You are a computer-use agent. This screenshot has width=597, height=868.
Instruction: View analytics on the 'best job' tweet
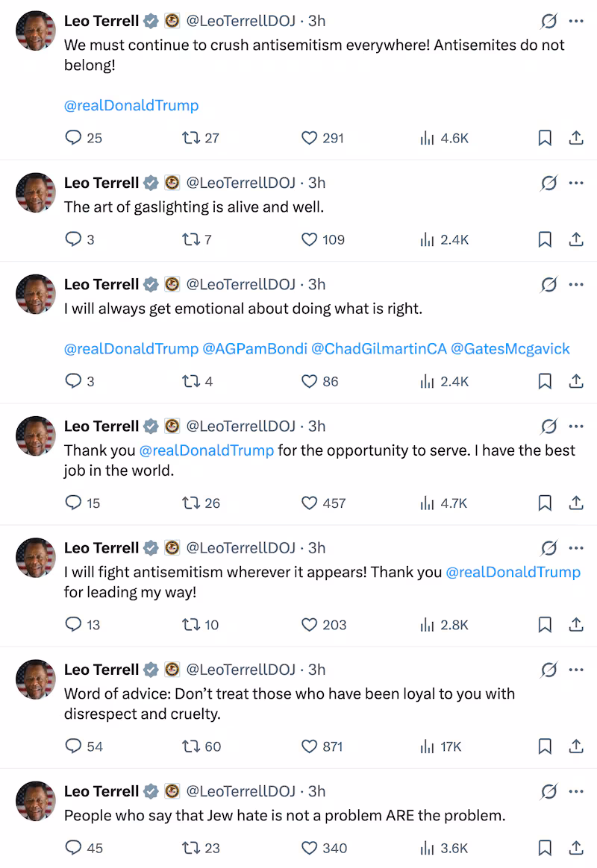click(425, 503)
